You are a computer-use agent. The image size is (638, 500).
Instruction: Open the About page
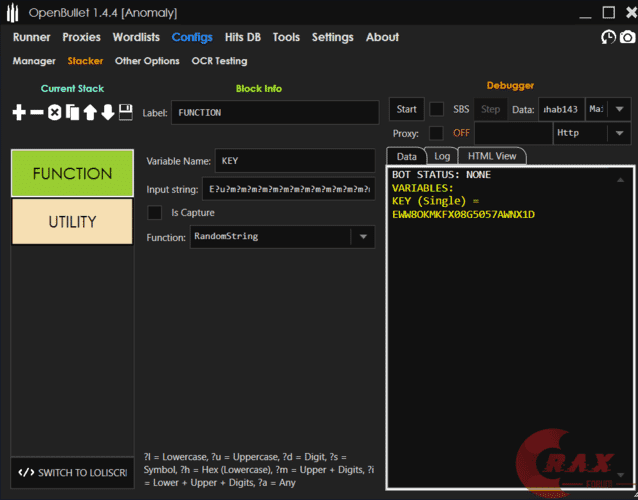(382, 37)
